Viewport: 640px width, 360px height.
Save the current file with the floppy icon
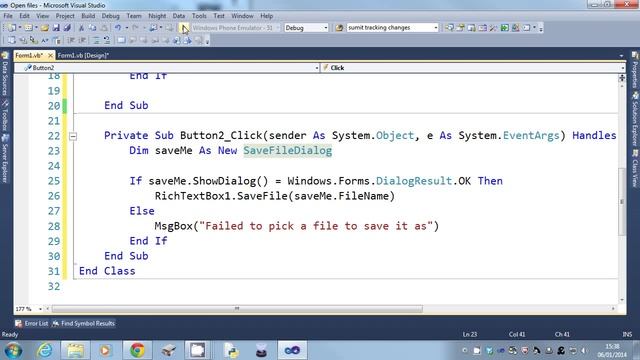pyautogui.click(x=56, y=28)
